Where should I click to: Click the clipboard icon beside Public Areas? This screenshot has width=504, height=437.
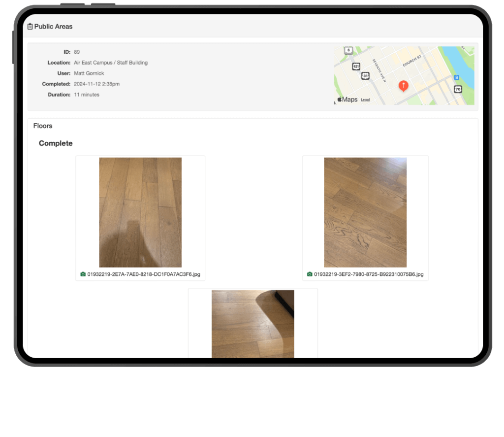click(x=30, y=27)
